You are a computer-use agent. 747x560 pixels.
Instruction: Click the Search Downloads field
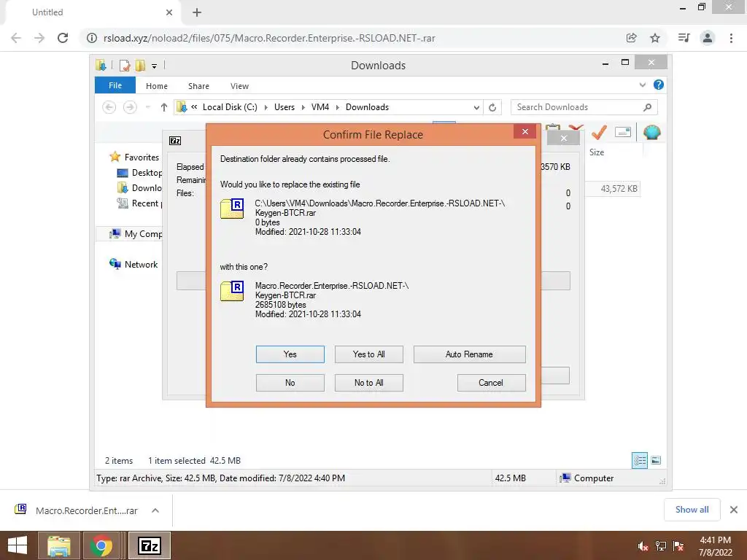click(x=584, y=107)
